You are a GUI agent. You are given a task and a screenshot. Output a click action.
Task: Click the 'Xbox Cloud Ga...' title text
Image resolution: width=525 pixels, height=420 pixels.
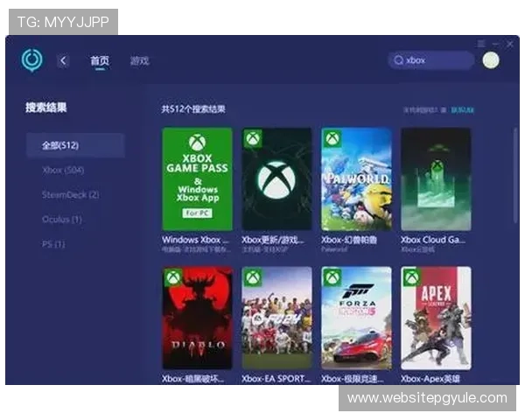coord(433,240)
